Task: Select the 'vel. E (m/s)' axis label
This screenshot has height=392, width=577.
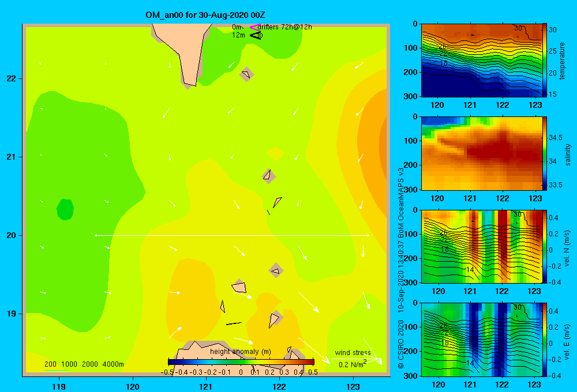Action: (x=567, y=342)
